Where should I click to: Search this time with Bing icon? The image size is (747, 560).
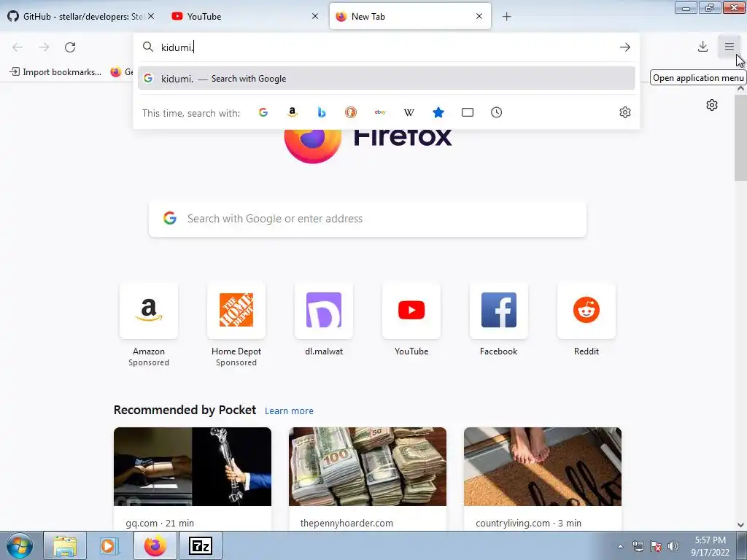coord(322,112)
